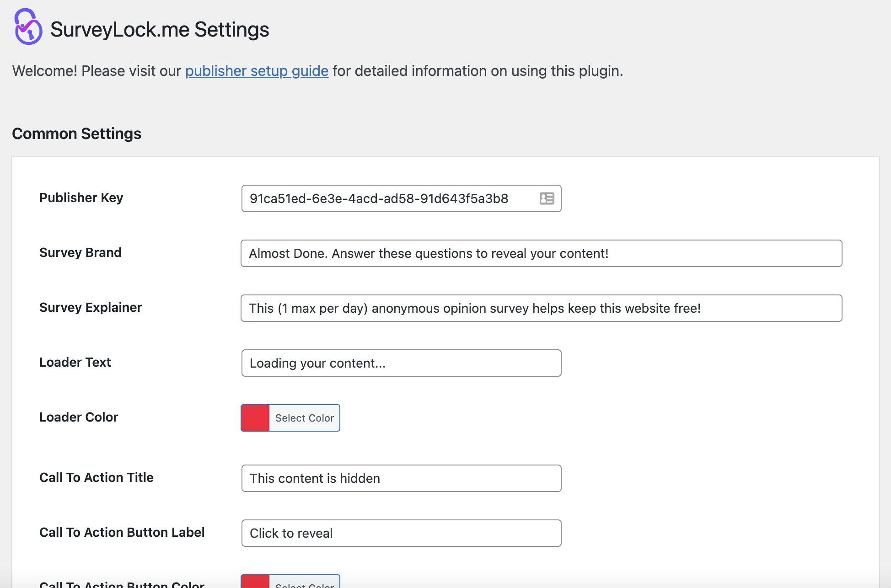Image resolution: width=891 pixels, height=588 pixels.
Task: Click the Call To Action Button Label label
Action: click(122, 532)
